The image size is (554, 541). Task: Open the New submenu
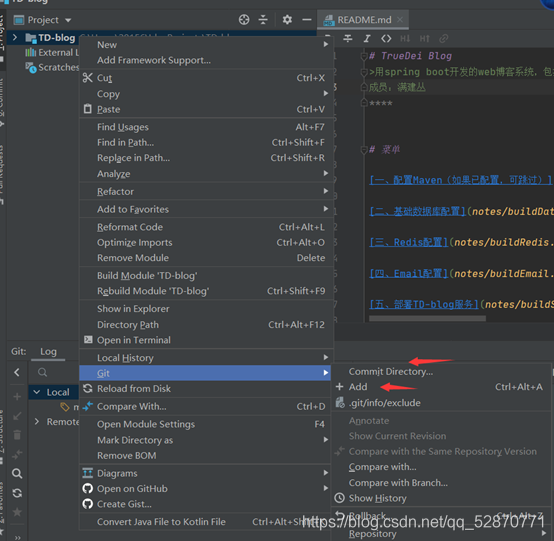(x=206, y=45)
